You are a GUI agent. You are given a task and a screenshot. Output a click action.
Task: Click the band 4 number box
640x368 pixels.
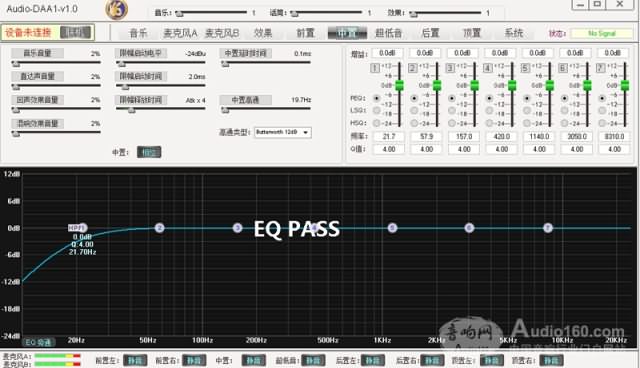click(x=487, y=68)
